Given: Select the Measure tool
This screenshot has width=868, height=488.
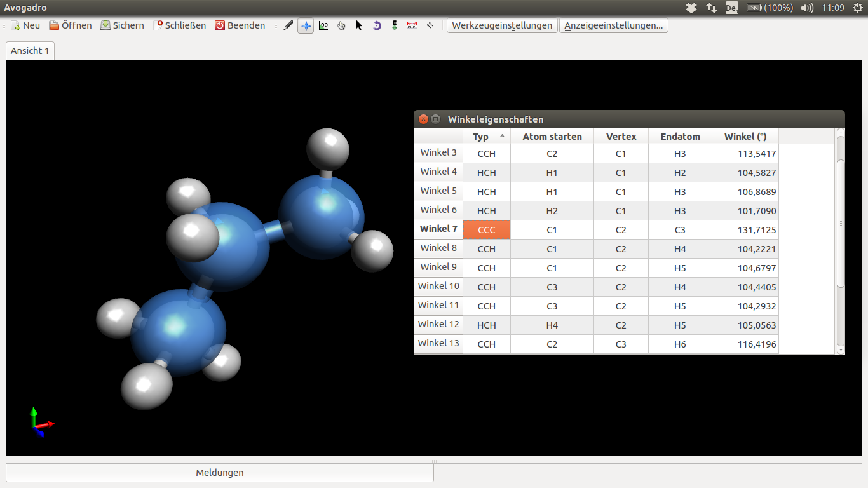Looking at the screenshot, I should coord(412,25).
